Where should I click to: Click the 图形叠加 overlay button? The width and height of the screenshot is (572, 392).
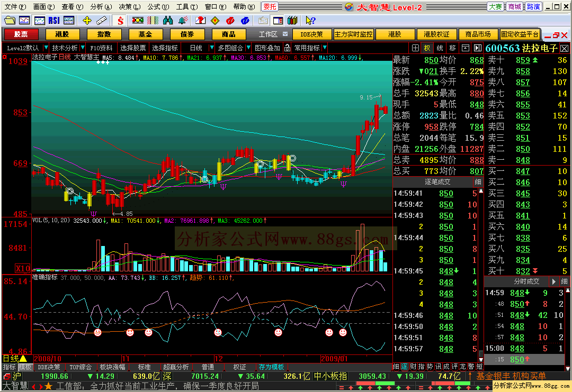[x=267, y=48]
